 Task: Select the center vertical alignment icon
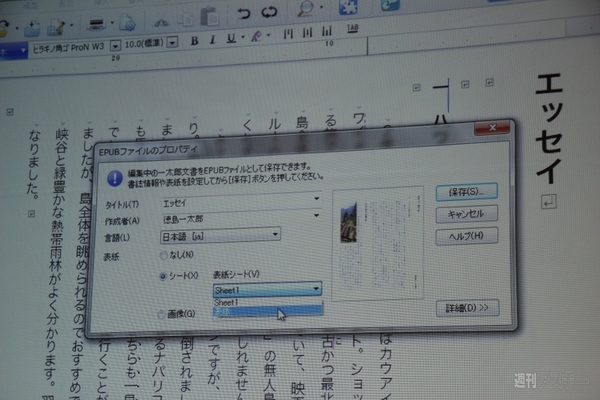point(307,32)
